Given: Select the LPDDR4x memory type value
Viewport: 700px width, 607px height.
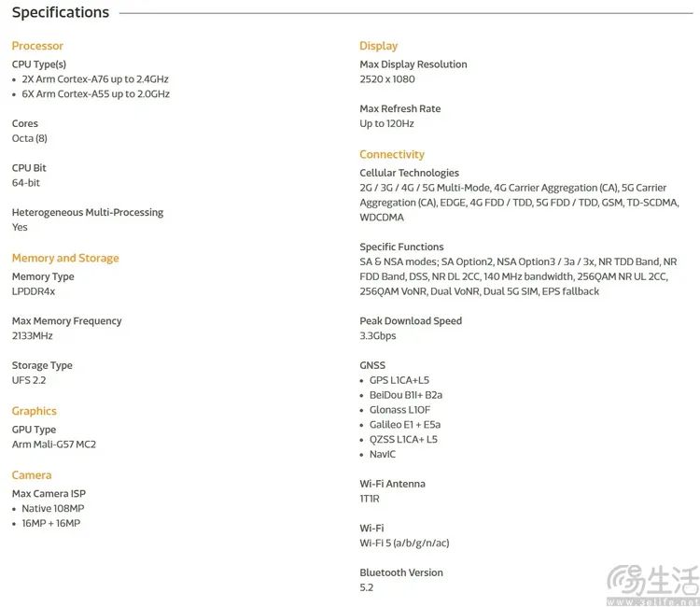Looking at the screenshot, I should point(34,291).
